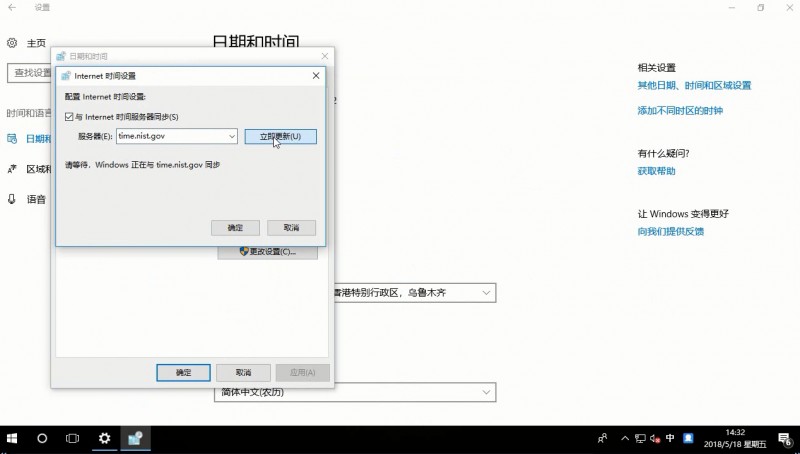Select the Date & time sidebar icon
This screenshot has width=800, height=454.
[x=12, y=138]
